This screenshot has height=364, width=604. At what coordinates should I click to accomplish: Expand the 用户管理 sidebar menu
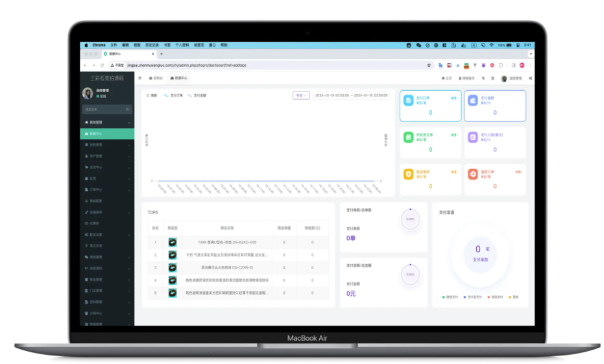107,156
